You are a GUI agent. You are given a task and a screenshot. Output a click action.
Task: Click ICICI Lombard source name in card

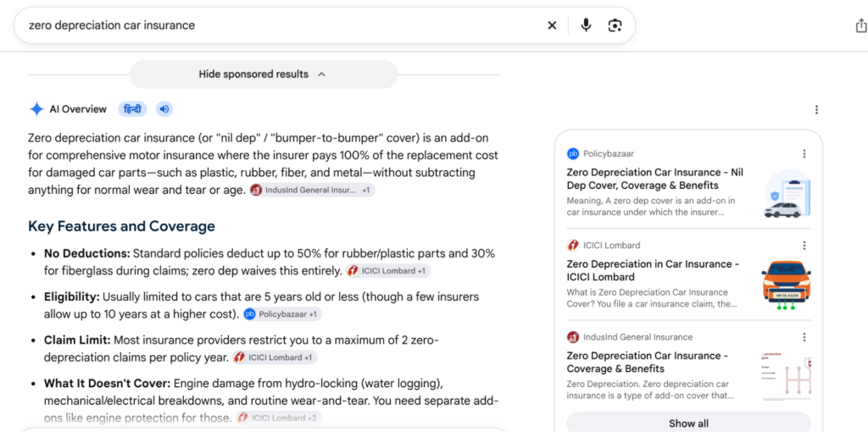[x=612, y=245]
